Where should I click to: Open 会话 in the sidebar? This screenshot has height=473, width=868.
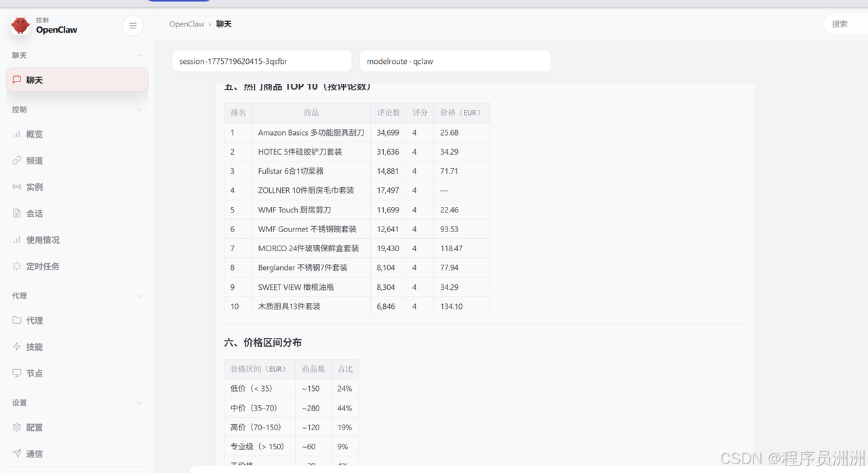coord(77,214)
